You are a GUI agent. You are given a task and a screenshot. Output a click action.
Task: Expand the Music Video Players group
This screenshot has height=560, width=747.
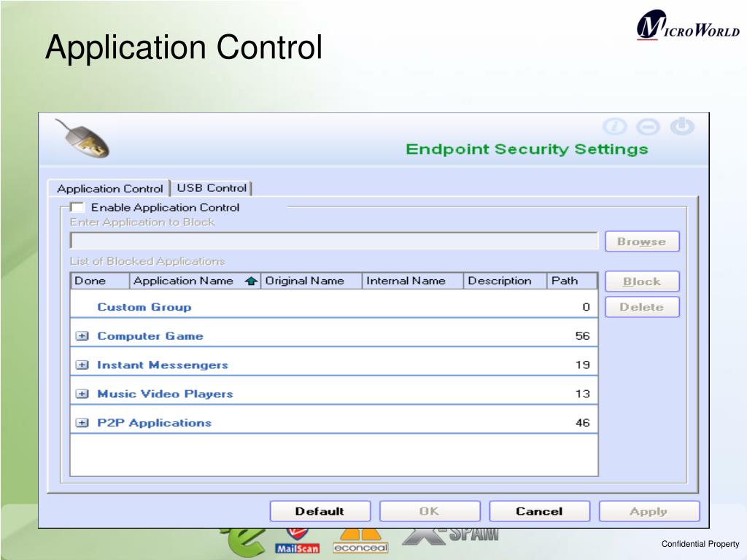[82, 394]
